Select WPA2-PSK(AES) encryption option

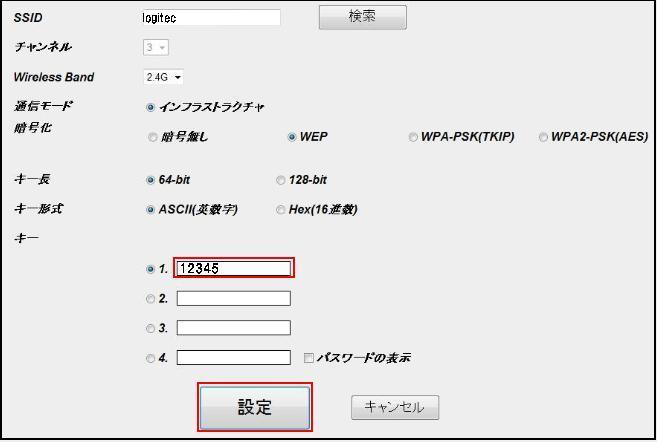click(x=543, y=137)
